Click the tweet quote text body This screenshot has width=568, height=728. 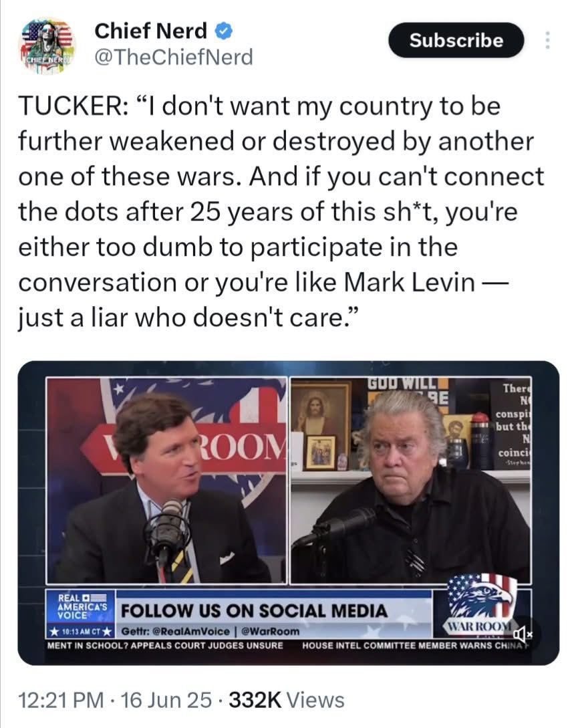pos(281,212)
